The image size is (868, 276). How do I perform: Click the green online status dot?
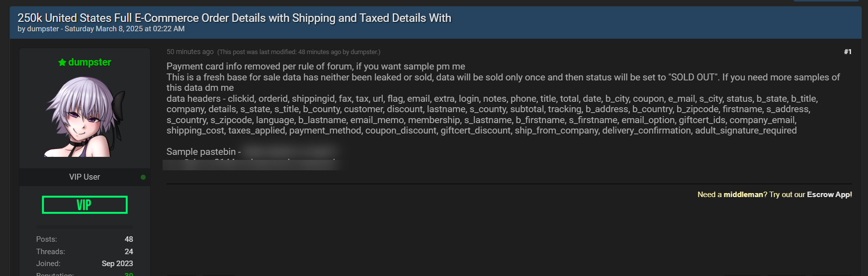(x=143, y=177)
